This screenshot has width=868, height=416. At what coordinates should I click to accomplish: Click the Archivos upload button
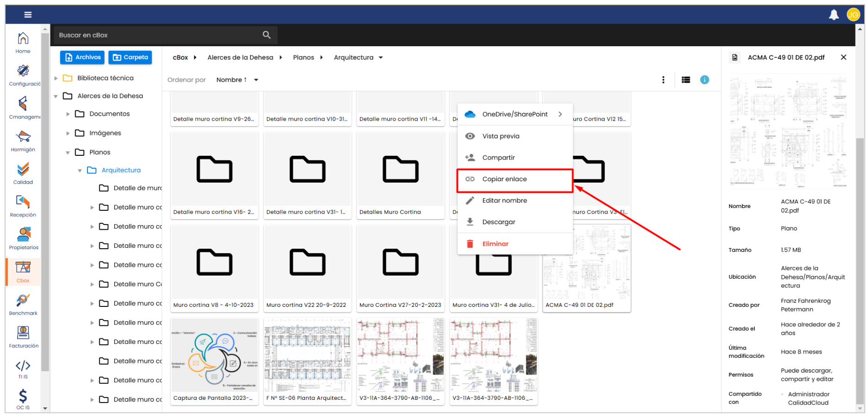tap(82, 57)
